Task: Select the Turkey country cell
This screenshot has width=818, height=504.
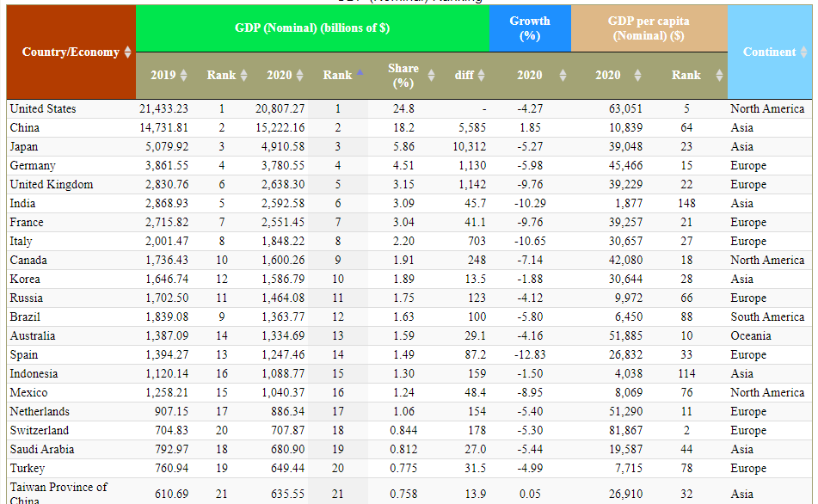Action: point(71,469)
